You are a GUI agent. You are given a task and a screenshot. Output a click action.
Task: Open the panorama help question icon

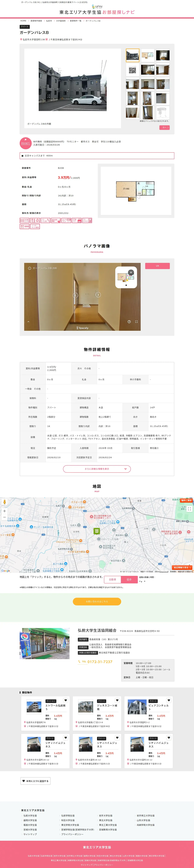tap(129, 322)
